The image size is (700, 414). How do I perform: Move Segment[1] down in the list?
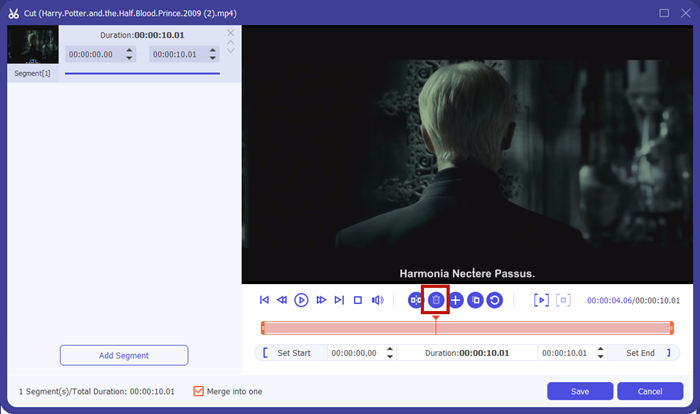pyautogui.click(x=230, y=51)
